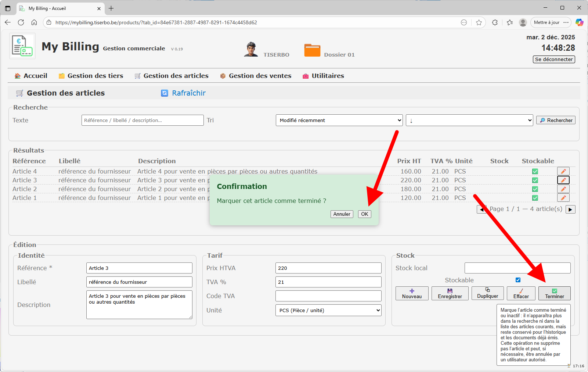588x372 pixels.
Task: Expand the Unité 'PCS (Pièce / unité)' dropdown
Action: pyautogui.click(x=328, y=310)
